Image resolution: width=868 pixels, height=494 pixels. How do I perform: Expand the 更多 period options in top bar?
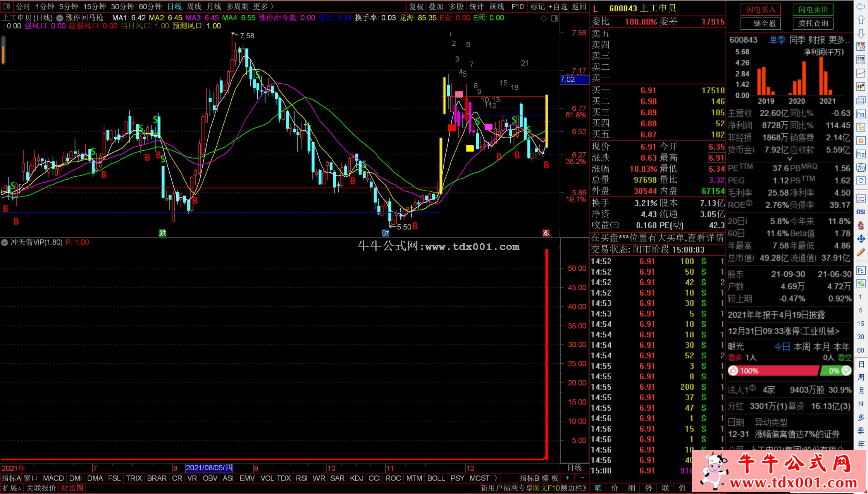pyautogui.click(x=263, y=7)
